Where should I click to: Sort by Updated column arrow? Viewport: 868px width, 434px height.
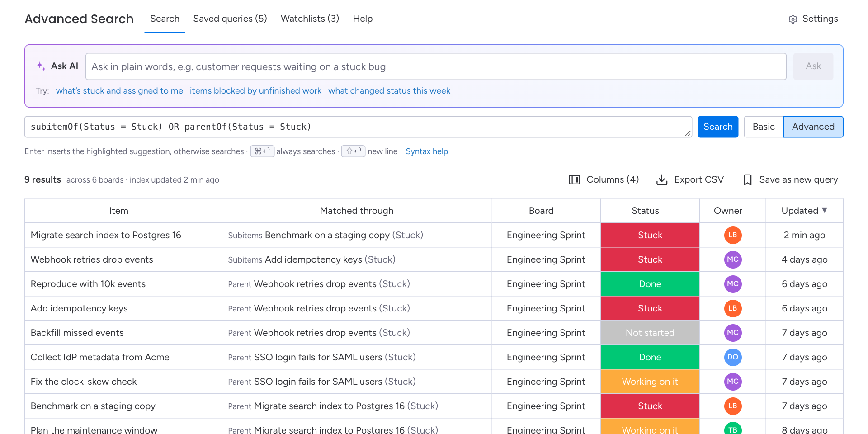(x=825, y=210)
